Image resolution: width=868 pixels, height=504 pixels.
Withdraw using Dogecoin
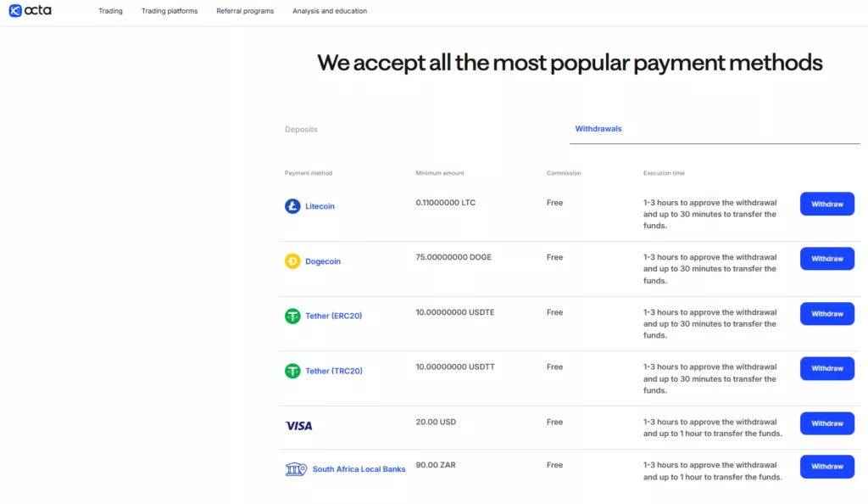pos(827,259)
